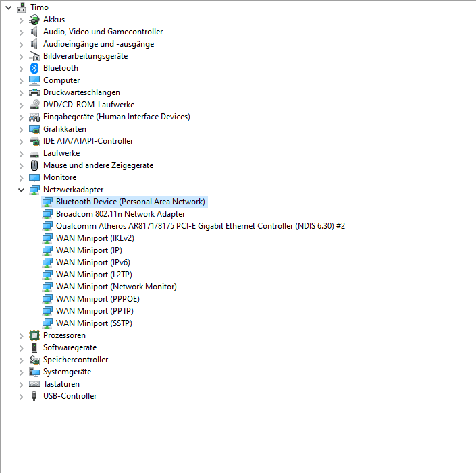This screenshot has height=473, width=476.
Task: Select Broadcom 802.11n Network Adapter label
Action: coord(120,214)
